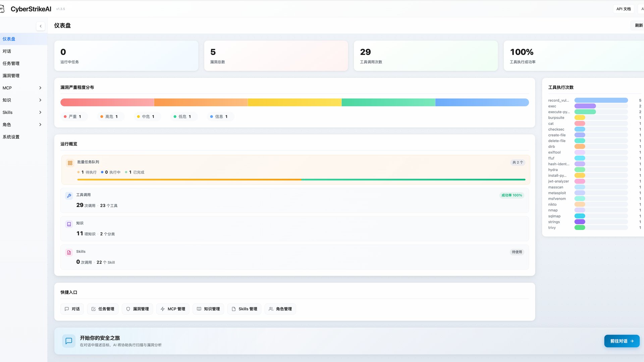Image resolution: width=644 pixels, height=362 pixels.
Task: Open 对话 in the sidebar
Action: point(7,51)
